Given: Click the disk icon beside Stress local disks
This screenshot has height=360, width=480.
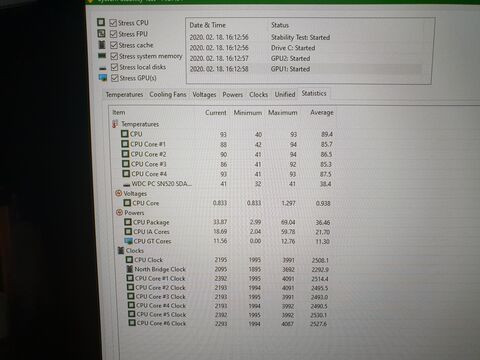Looking at the screenshot, I should click(103, 69).
